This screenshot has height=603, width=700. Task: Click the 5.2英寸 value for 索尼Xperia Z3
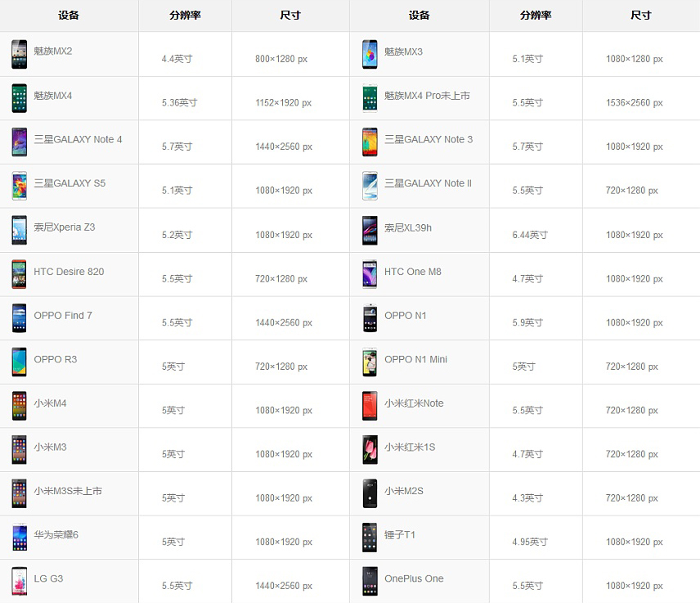177,235
